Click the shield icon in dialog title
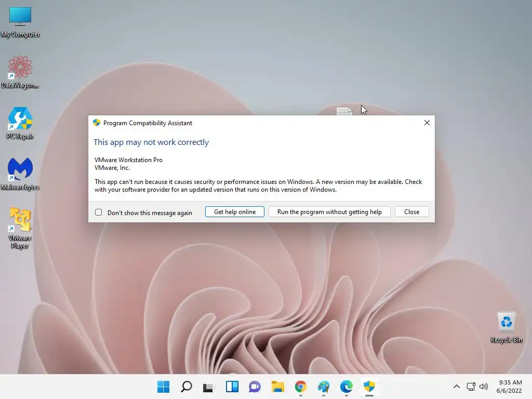This screenshot has height=399, width=532. tap(97, 123)
